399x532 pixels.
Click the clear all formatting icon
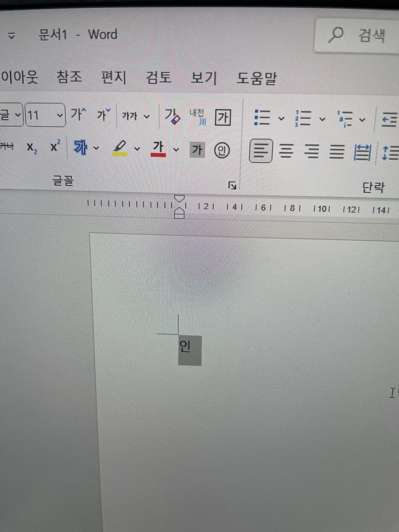coord(172,117)
